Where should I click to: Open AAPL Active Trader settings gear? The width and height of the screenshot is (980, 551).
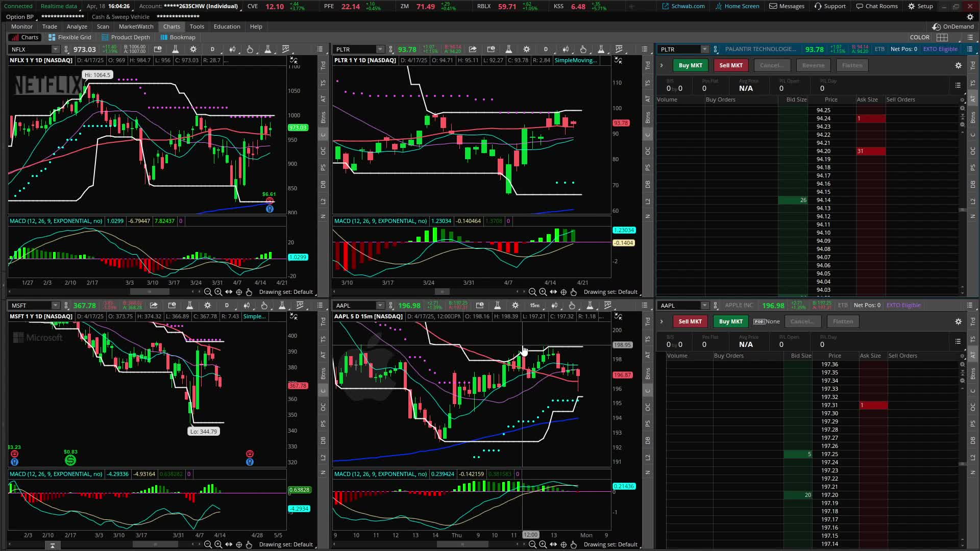point(958,321)
